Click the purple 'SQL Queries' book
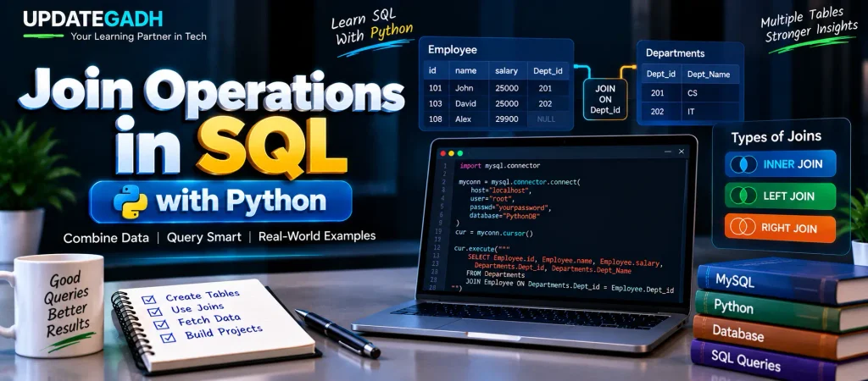The width and height of the screenshot is (868, 381). tap(778, 362)
